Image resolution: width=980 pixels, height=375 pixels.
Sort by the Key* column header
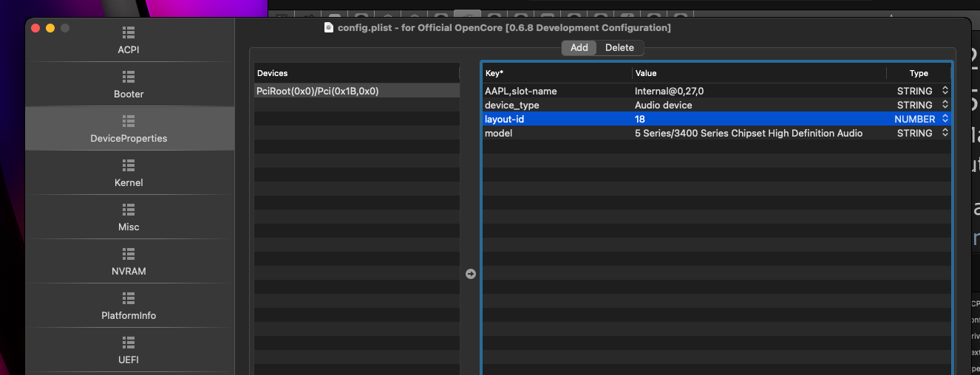pos(558,73)
